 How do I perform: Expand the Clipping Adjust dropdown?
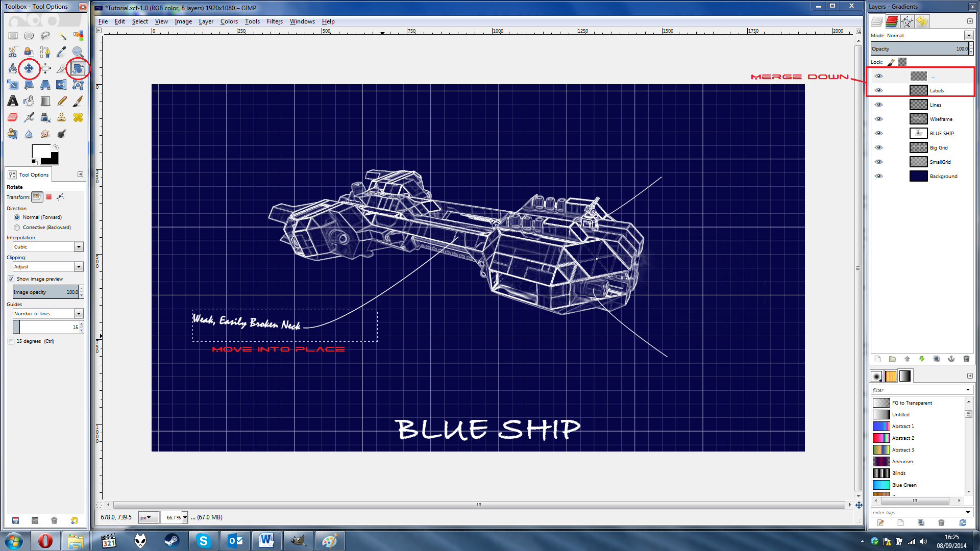click(x=79, y=267)
